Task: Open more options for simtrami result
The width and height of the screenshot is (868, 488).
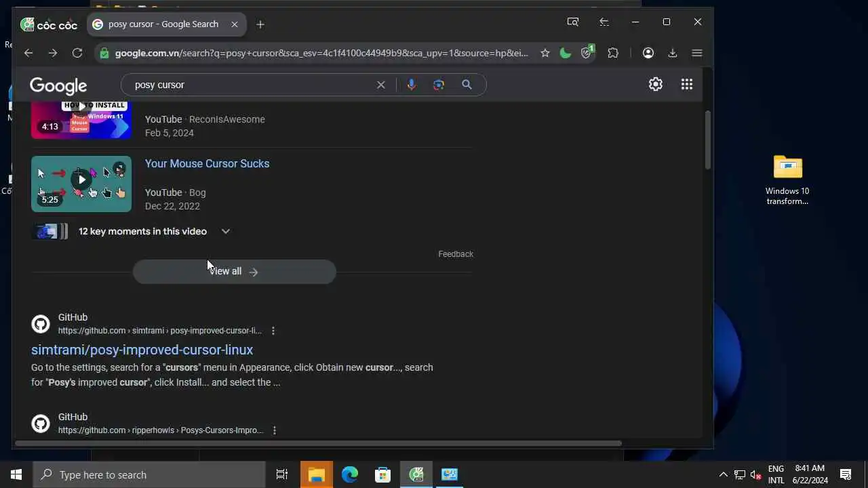Action: 273,331
